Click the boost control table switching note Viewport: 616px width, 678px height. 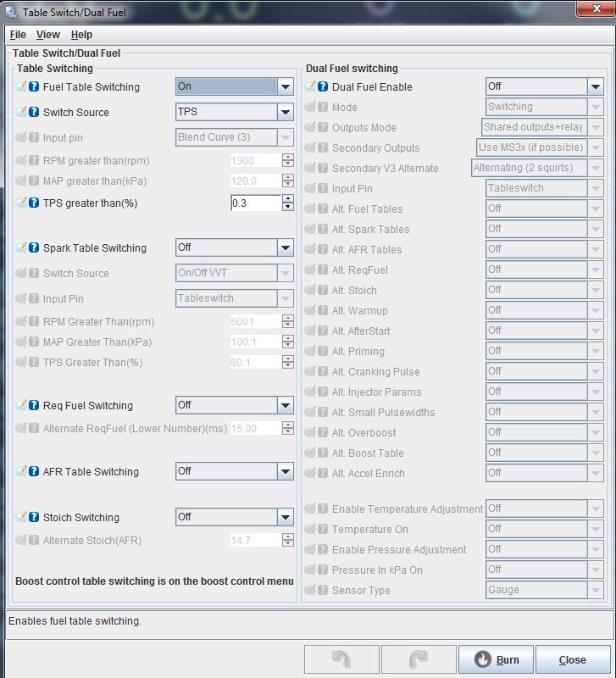tap(154, 581)
